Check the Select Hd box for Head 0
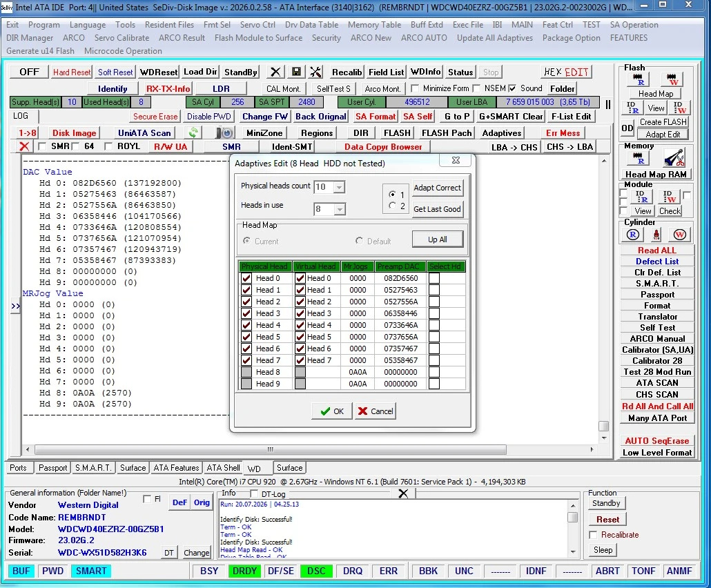Image resolution: width=711 pixels, height=588 pixels. pyautogui.click(x=434, y=278)
